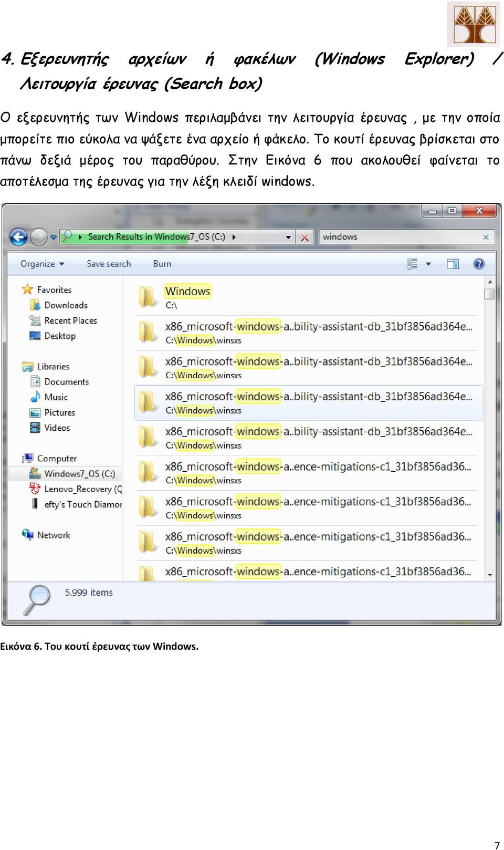Open the Pictures library
504x850 pixels.
[x=60, y=412]
